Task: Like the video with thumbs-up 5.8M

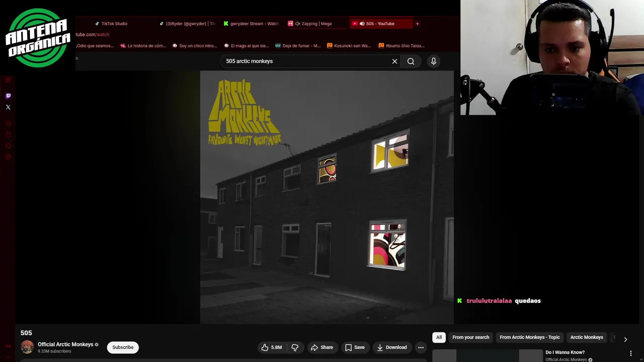Action: (272, 347)
